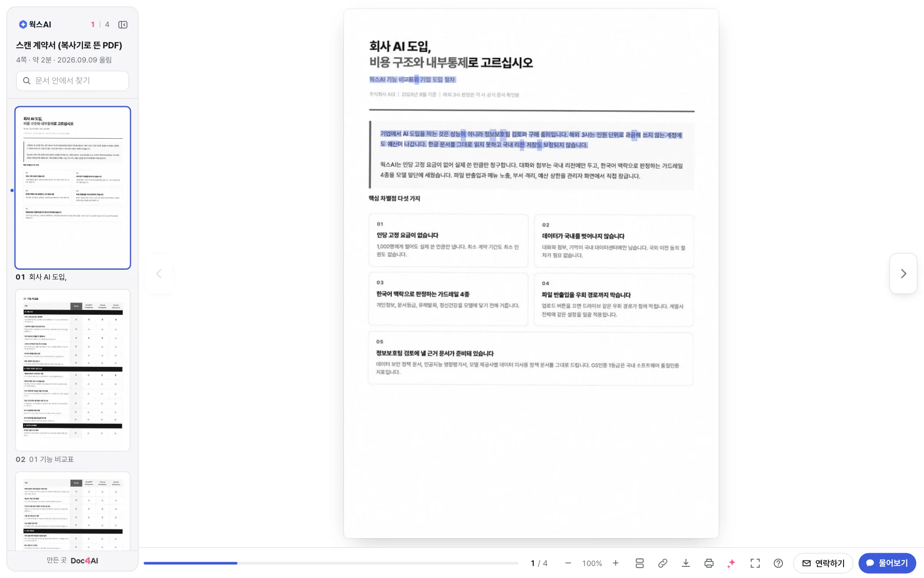This screenshot has width=924, height=578.
Task: Click the 100% zoom level
Action: 592,563
